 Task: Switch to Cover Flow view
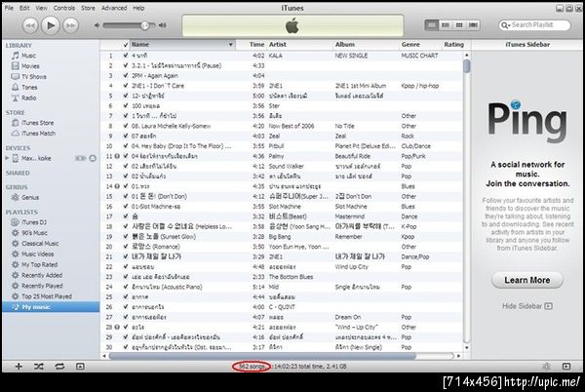tap(473, 25)
